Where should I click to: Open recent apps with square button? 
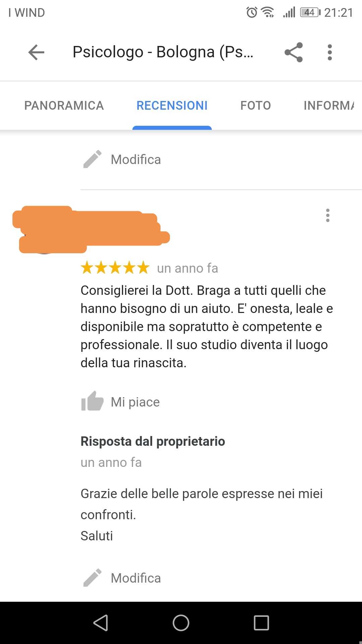261,623
